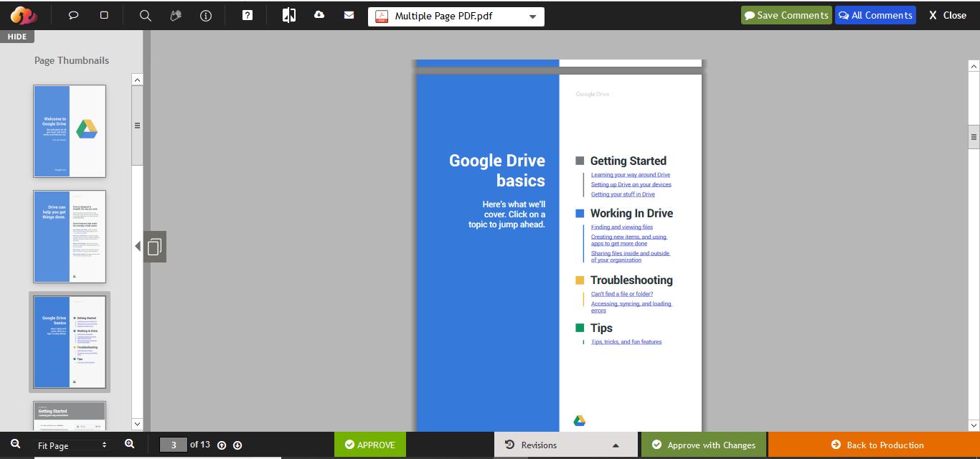The height and width of the screenshot is (459, 980).
Task: Hide the Page Thumbnails panel
Action: click(x=17, y=37)
